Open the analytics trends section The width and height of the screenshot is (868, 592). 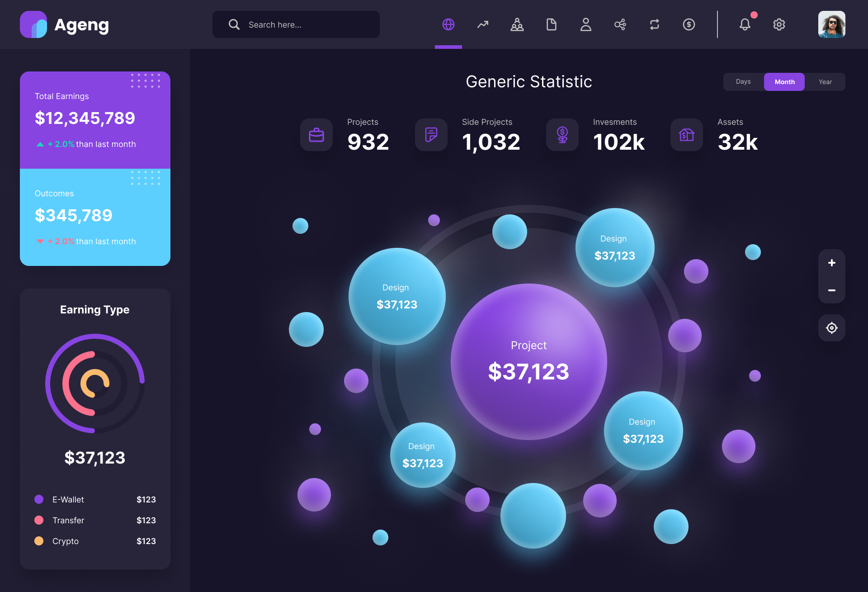coord(482,24)
